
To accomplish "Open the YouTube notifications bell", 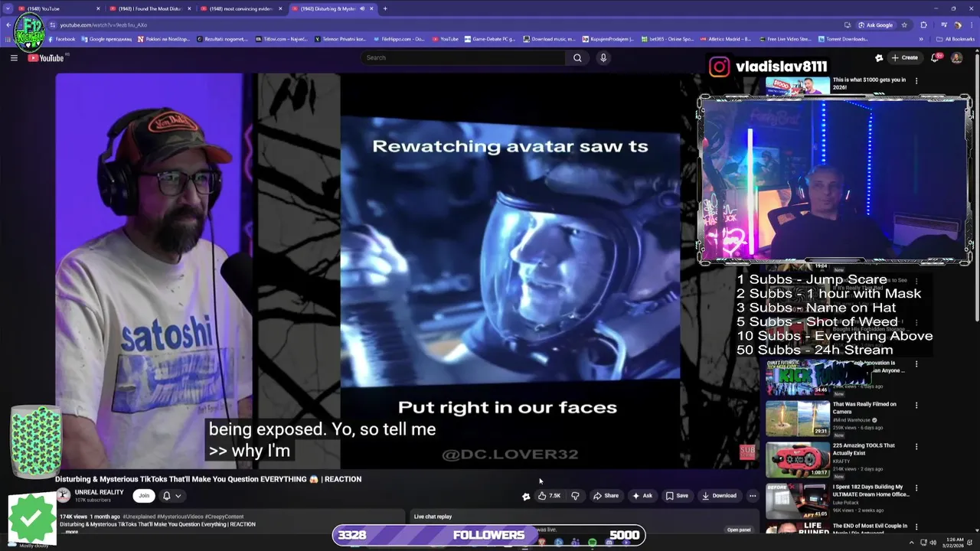I will (x=936, y=57).
